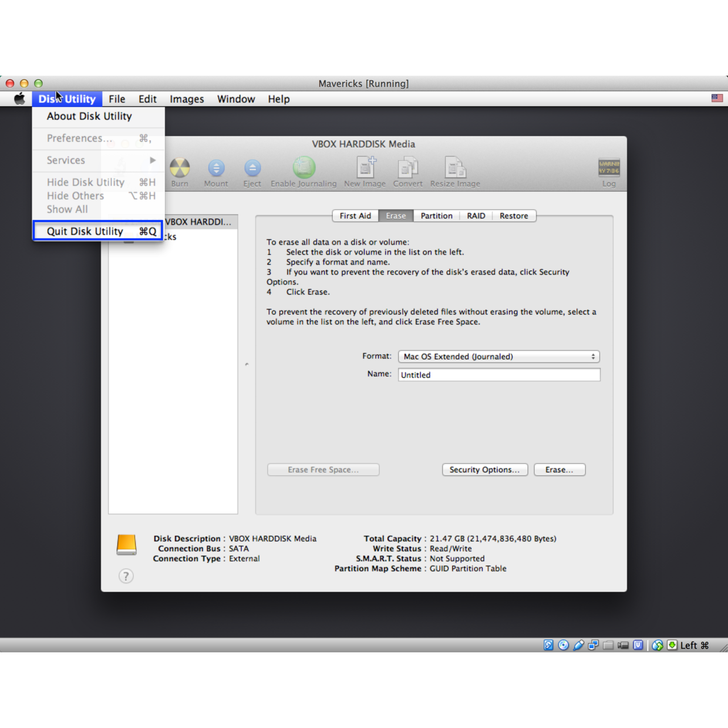Screen dimensions: 728x728
Task: Open the Apple menu
Action: [19, 99]
